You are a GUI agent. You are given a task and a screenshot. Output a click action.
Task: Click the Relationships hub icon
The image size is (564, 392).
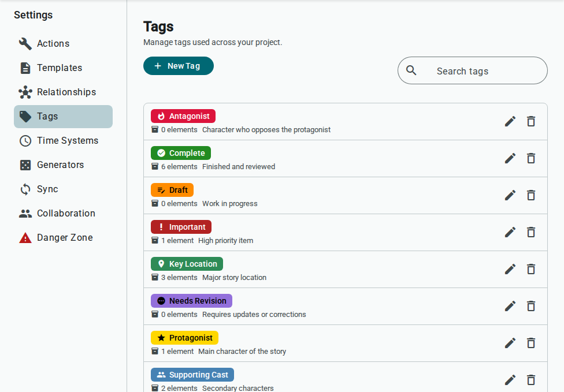pyautogui.click(x=25, y=92)
